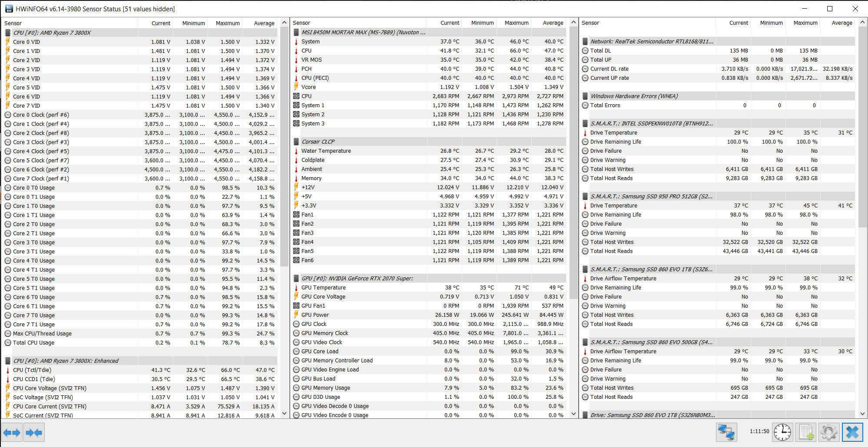The width and height of the screenshot is (868, 447).
Task: Click the Vcore lightning bolt icon
Action: tap(296, 87)
